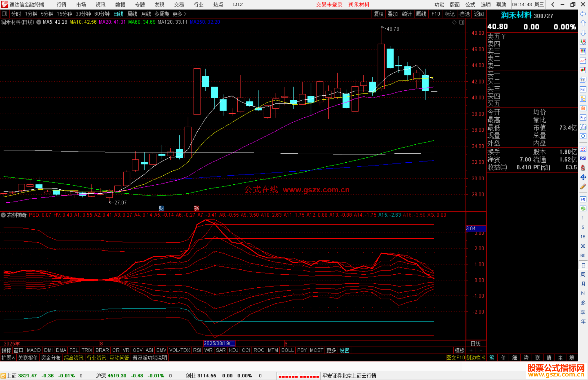Click the four-way move arrows icon
The height and width of the screenshot is (380, 588).
pyautogui.click(x=583, y=177)
